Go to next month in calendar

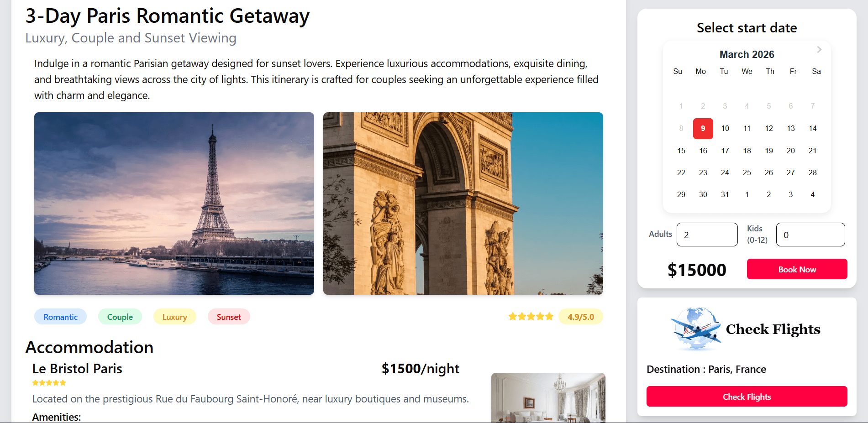(819, 49)
